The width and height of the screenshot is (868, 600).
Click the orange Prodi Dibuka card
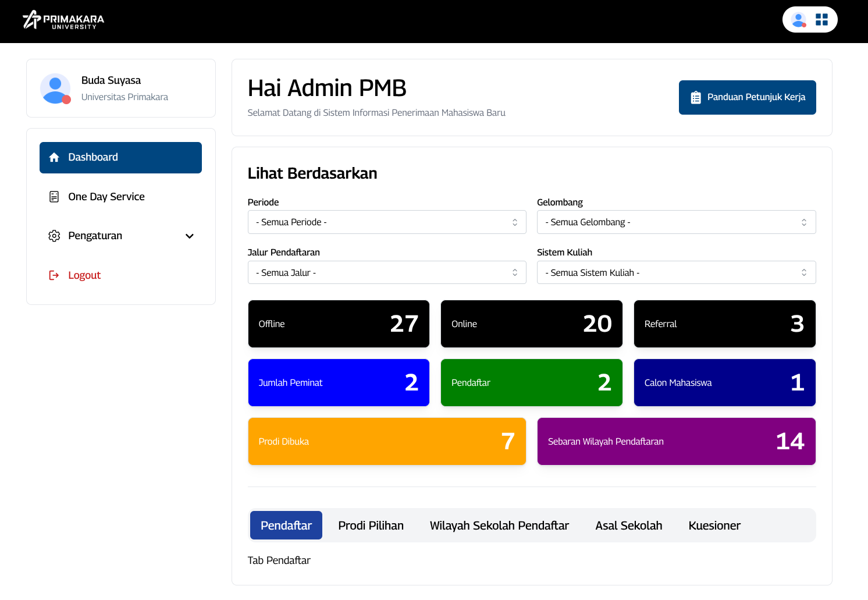[x=387, y=441]
